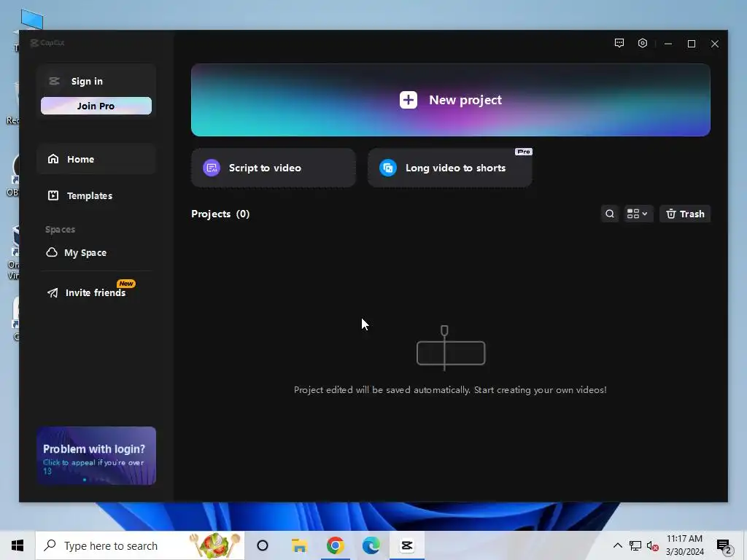Maximize the CapCut window
The height and width of the screenshot is (560, 747).
692,43
